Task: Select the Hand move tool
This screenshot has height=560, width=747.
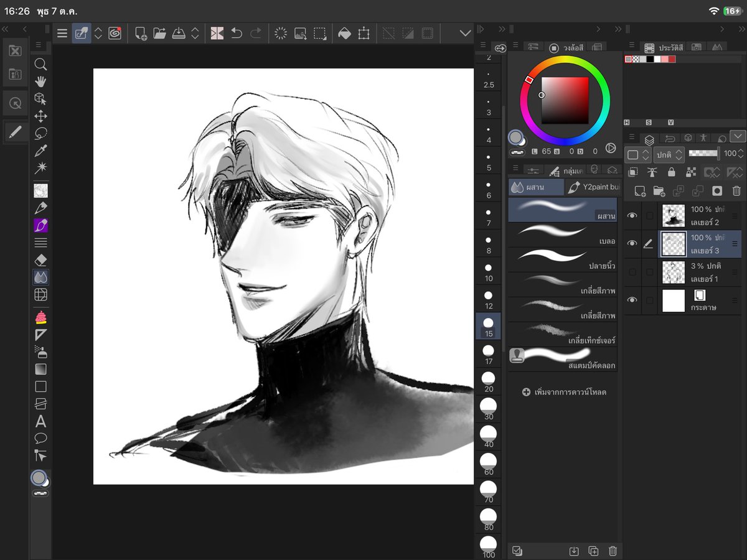Action: [40, 82]
